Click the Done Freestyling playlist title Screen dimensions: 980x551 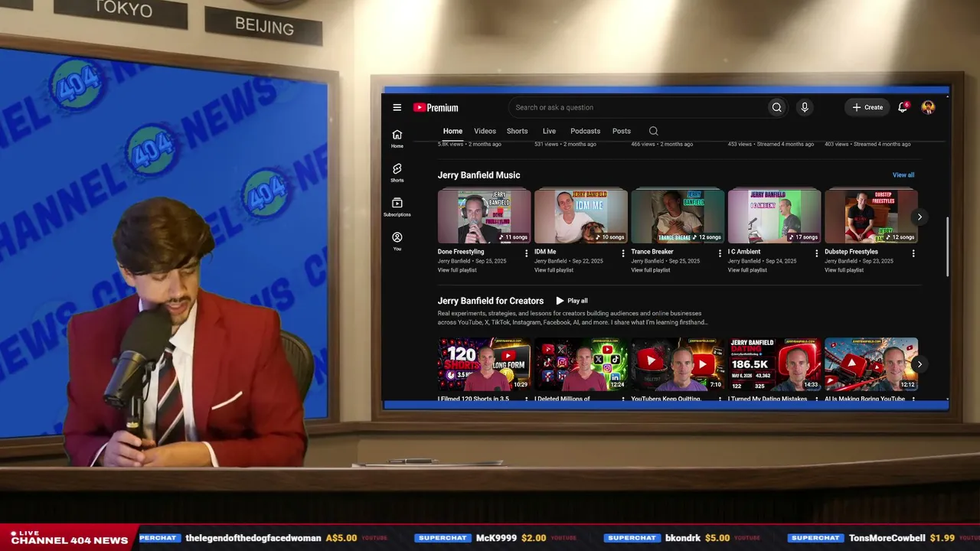(461, 252)
